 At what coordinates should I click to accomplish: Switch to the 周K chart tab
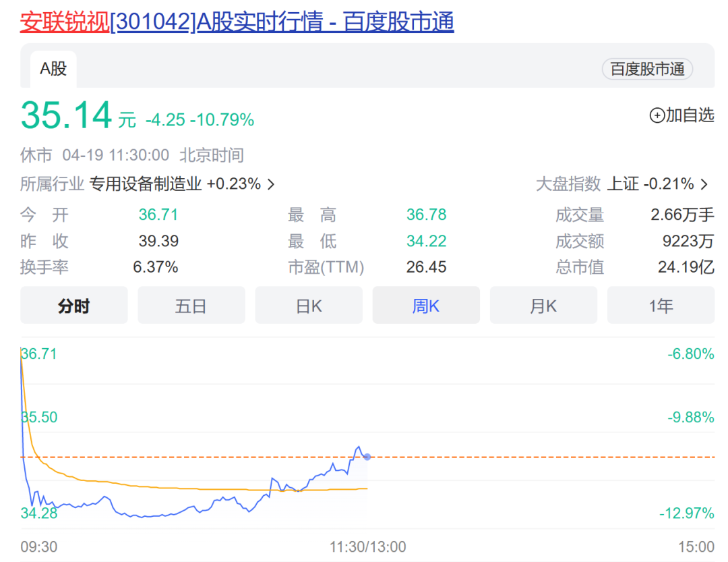(x=426, y=306)
